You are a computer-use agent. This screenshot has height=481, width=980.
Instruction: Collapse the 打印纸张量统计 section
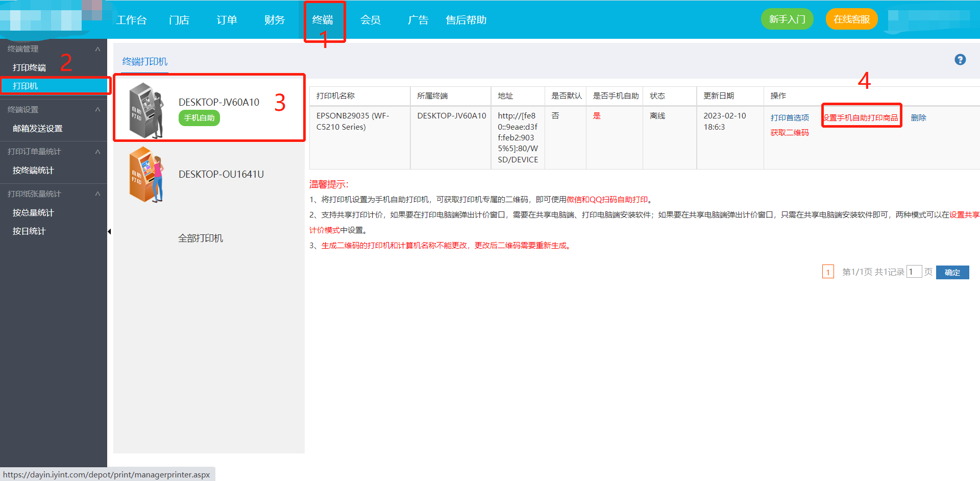coord(97,194)
